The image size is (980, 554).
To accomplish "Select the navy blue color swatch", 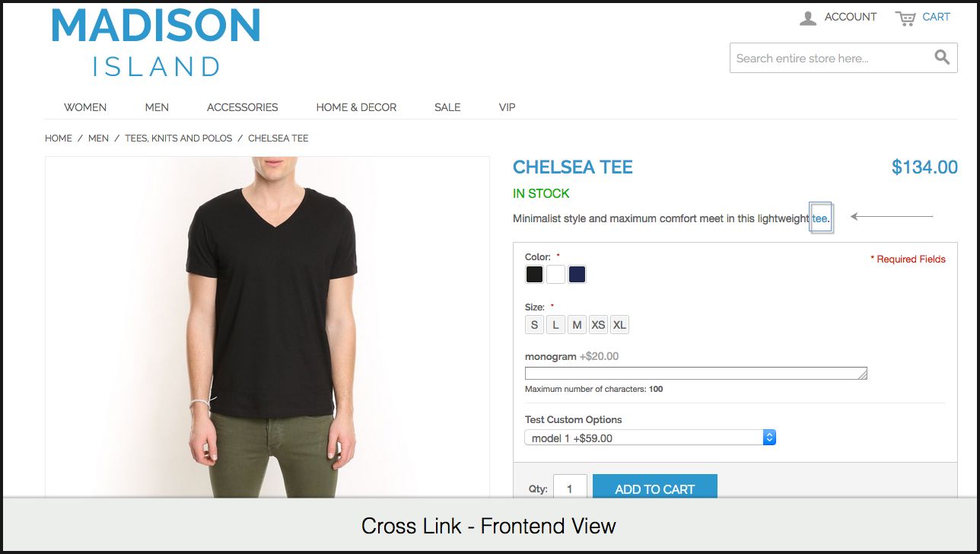I will click(577, 275).
